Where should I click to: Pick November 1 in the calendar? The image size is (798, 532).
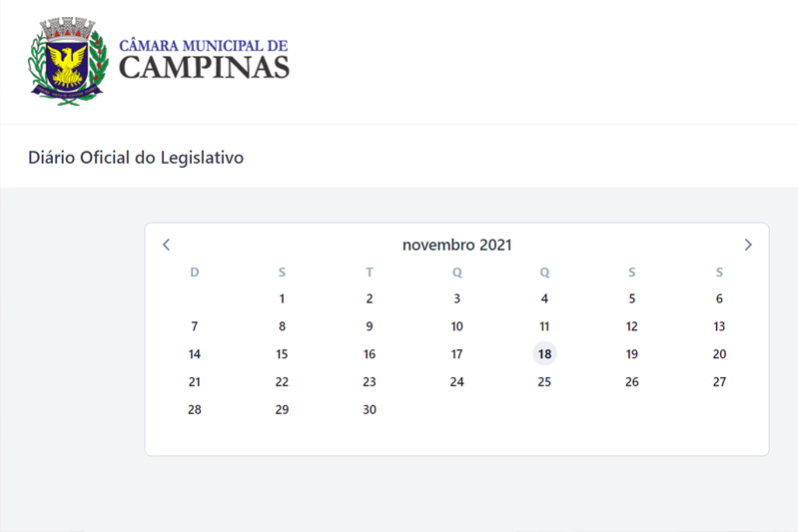[282, 298]
